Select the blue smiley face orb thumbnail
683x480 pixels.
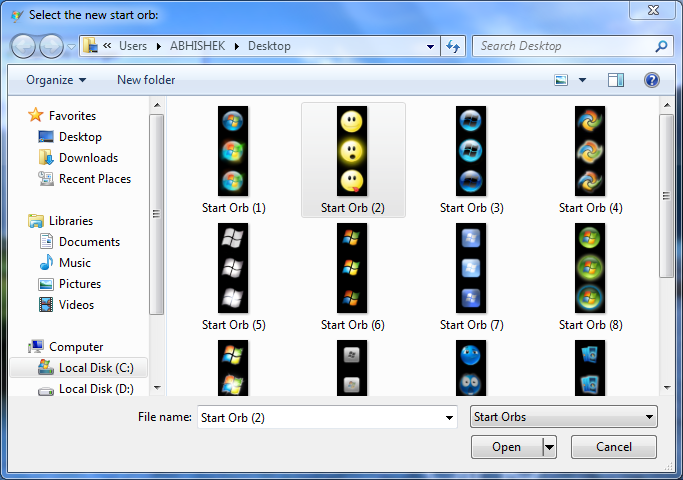pyautogui.click(x=471, y=368)
